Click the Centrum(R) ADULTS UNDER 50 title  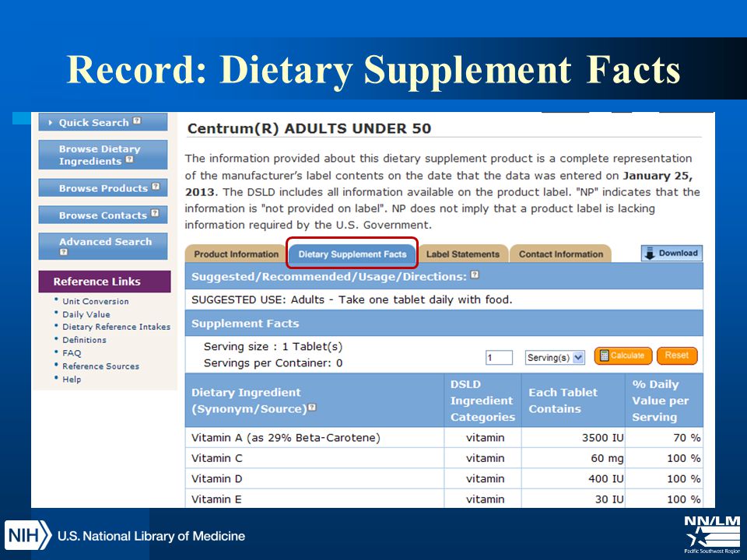(x=309, y=128)
